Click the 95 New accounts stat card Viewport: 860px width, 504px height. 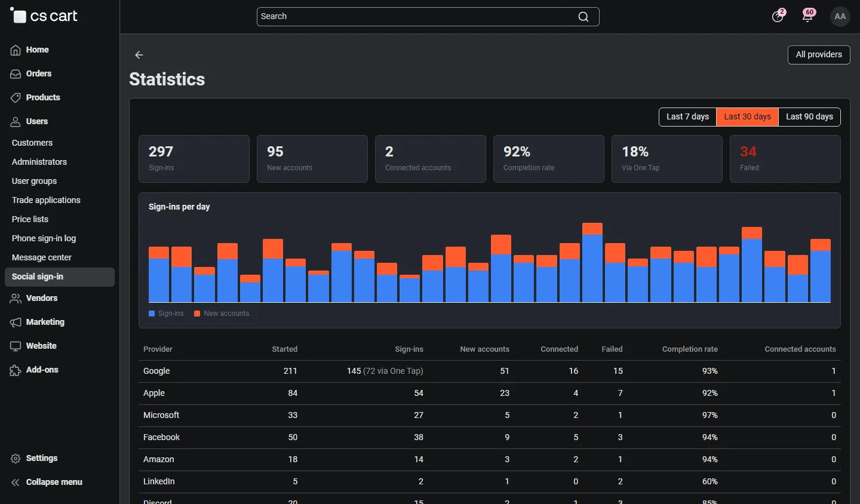[312, 159]
